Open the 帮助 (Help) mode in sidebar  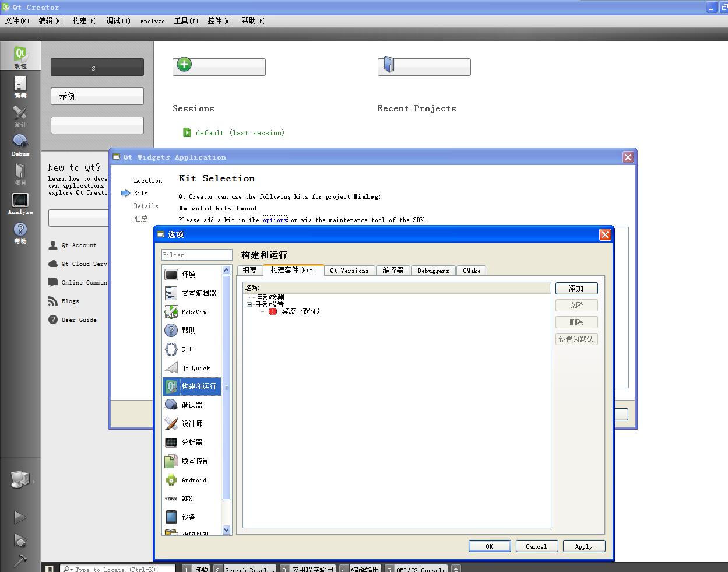(20, 232)
